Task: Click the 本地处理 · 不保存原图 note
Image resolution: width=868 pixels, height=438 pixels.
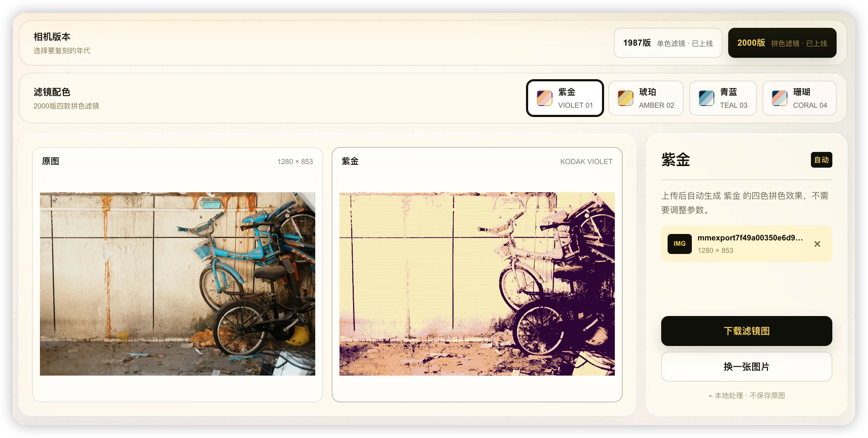Action: coord(746,396)
